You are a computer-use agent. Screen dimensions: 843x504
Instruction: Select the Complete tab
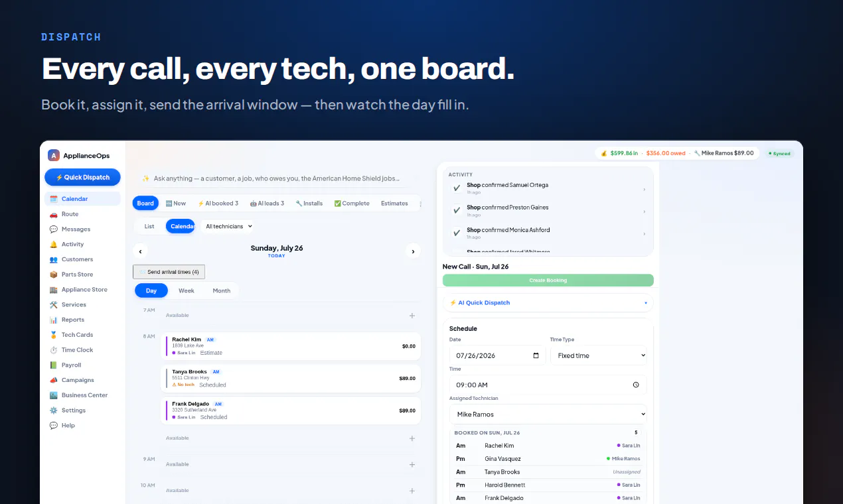(x=352, y=204)
